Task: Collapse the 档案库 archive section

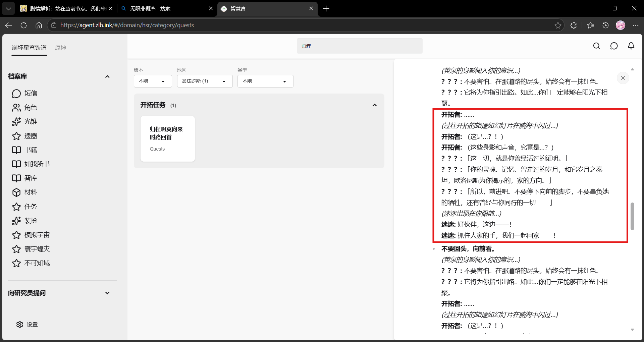Action: pyautogui.click(x=107, y=76)
